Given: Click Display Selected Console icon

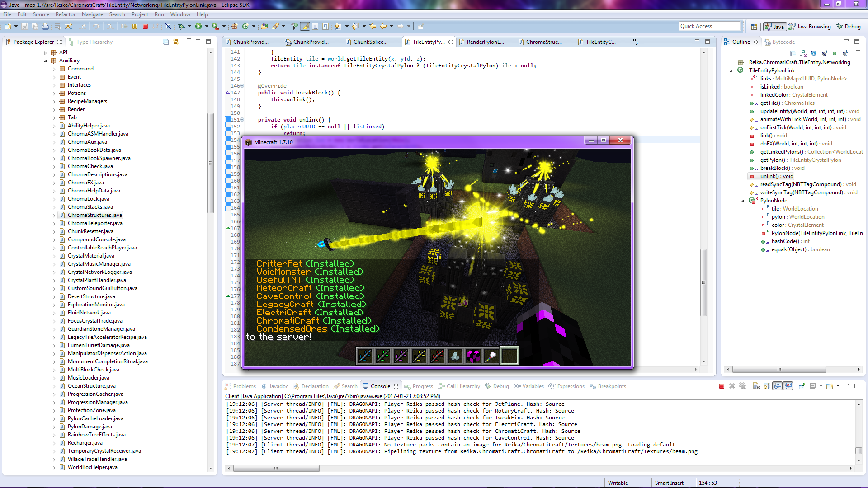Looking at the screenshot, I should click(812, 386).
